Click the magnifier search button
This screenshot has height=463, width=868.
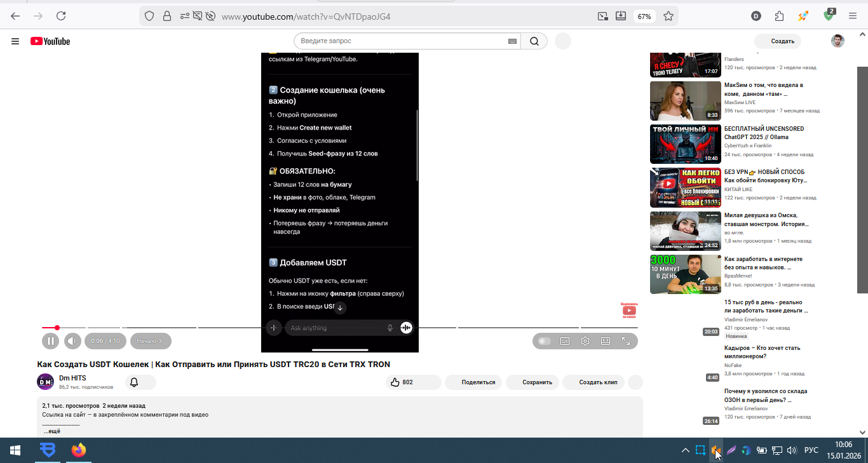point(534,41)
